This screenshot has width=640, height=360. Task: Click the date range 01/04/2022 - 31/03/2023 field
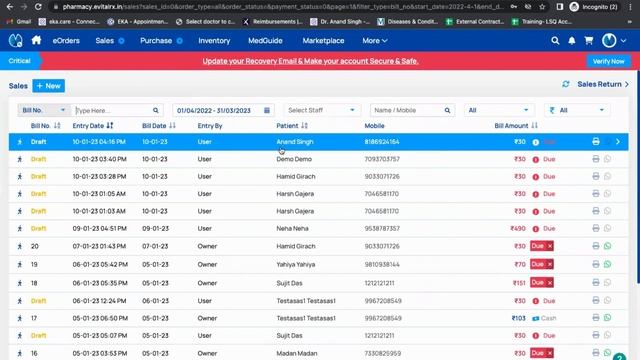point(223,110)
